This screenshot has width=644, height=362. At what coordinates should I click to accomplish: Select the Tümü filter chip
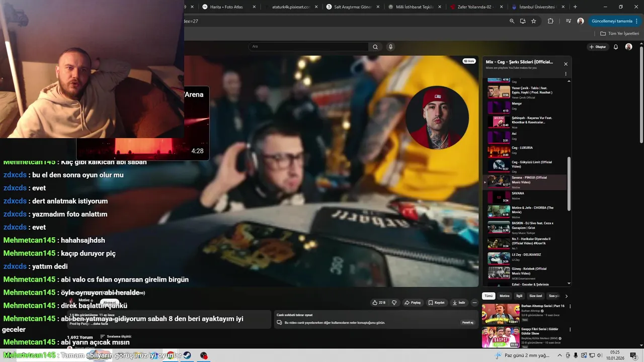(x=489, y=296)
